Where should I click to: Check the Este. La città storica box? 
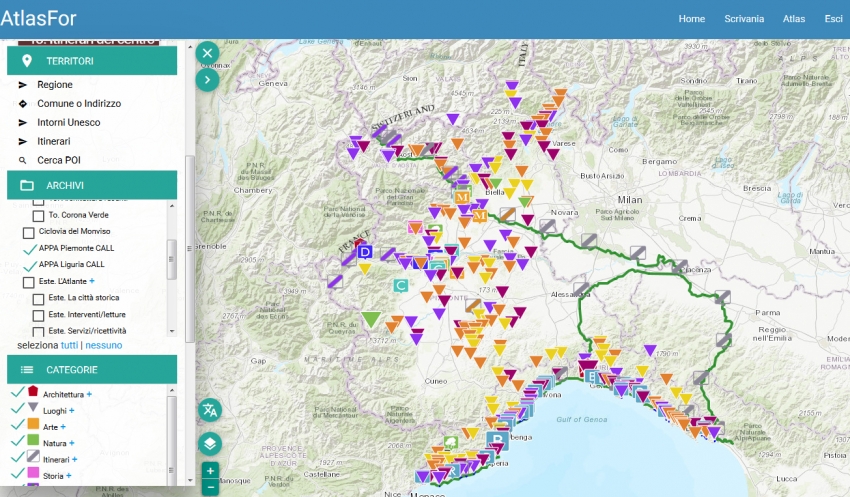(x=38, y=299)
